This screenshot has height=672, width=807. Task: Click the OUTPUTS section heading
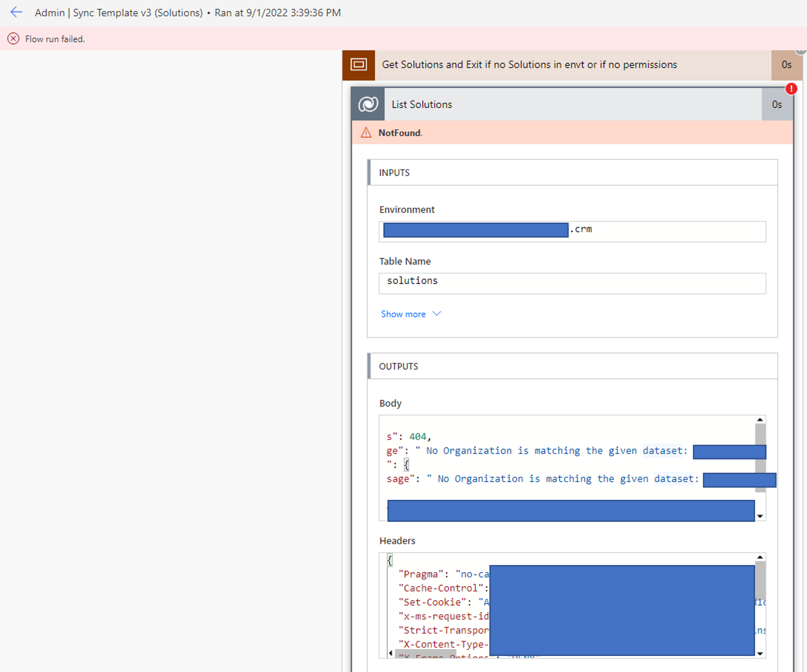tap(399, 366)
